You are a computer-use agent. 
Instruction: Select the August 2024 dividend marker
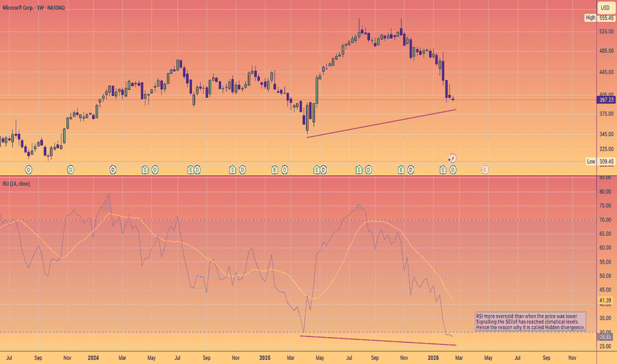point(197,169)
